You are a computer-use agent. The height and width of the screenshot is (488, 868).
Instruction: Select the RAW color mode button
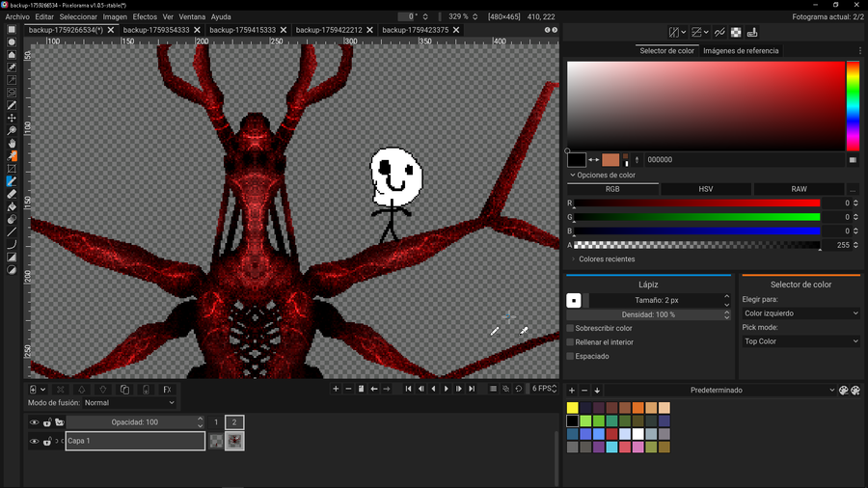click(x=799, y=189)
